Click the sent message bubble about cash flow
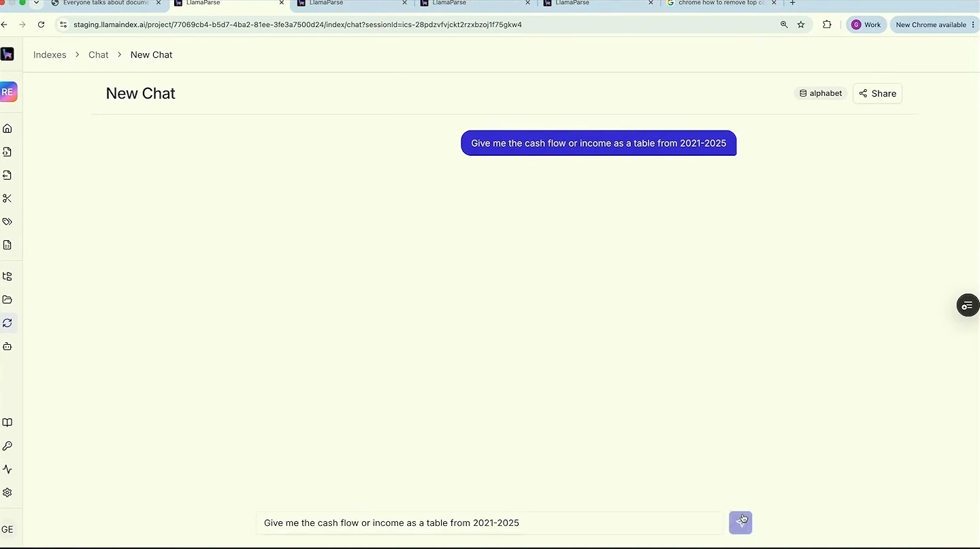 [599, 143]
